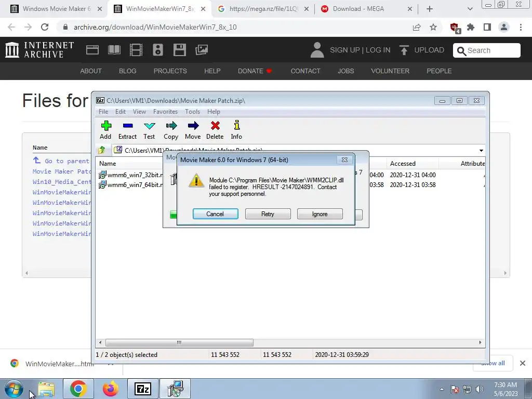This screenshot has width=532, height=399.
Task: Click the UPLOAD link on Internet Archive
Action: tap(422, 50)
